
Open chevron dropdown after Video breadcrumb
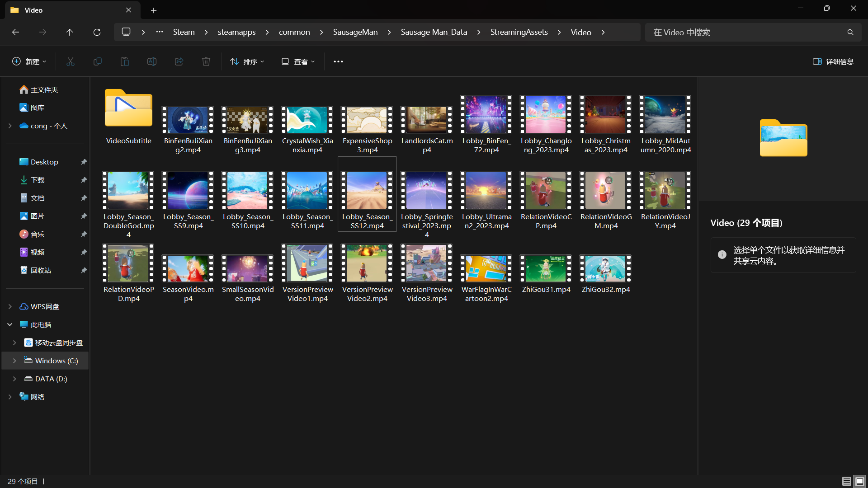[x=603, y=32]
